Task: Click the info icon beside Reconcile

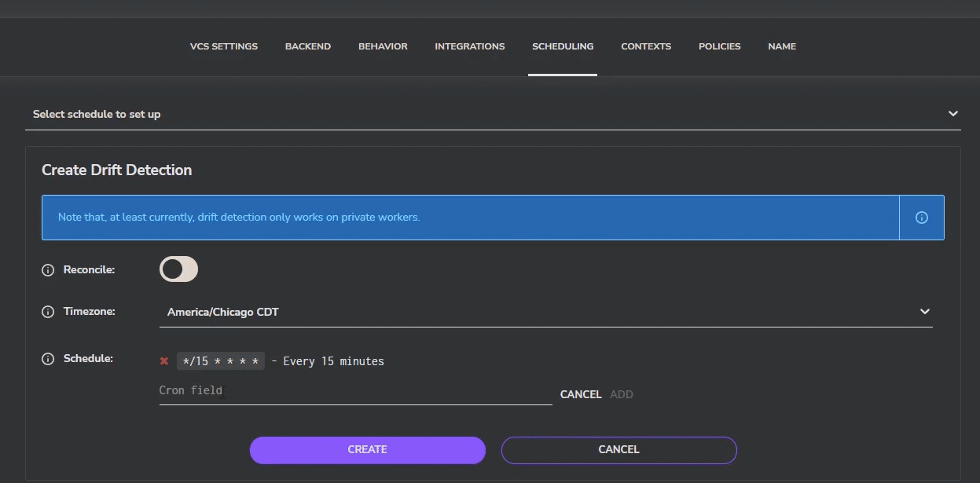Action: [x=47, y=269]
